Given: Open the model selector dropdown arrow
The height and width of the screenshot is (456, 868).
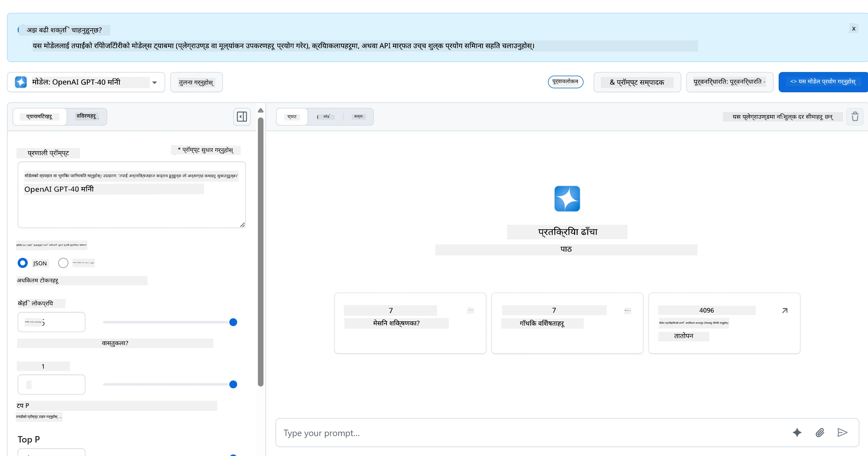Looking at the screenshot, I should click(154, 82).
